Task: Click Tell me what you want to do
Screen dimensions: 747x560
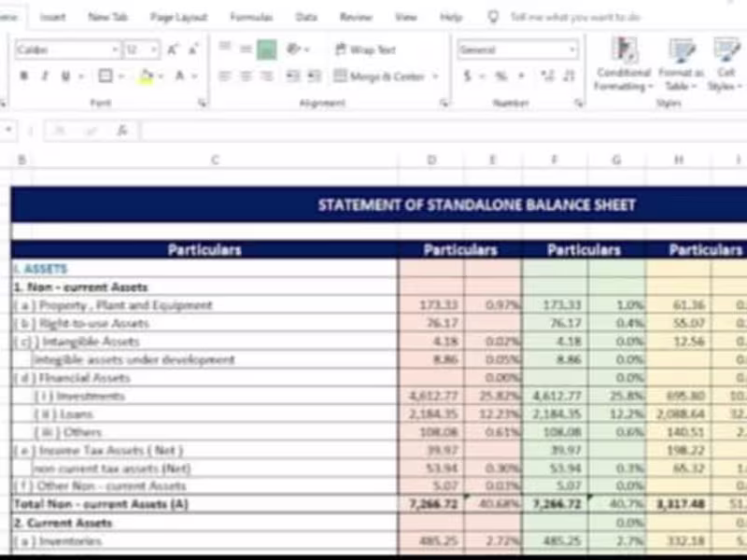Action: (575, 17)
